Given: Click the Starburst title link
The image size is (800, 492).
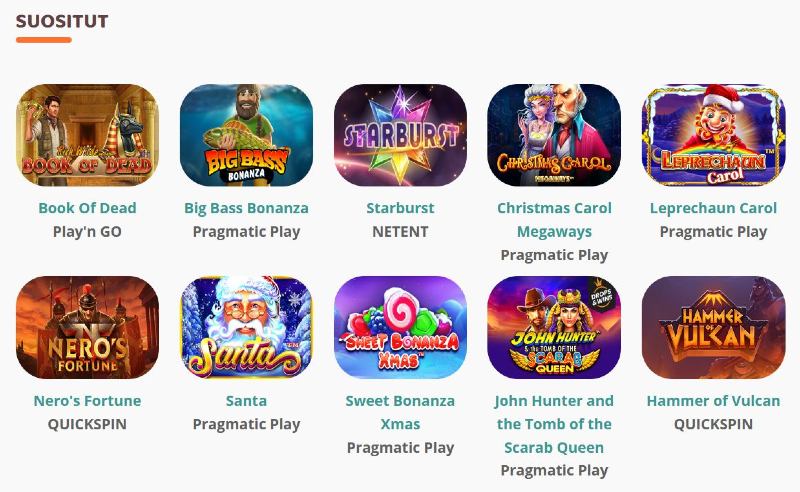Looking at the screenshot, I should click(401, 208).
